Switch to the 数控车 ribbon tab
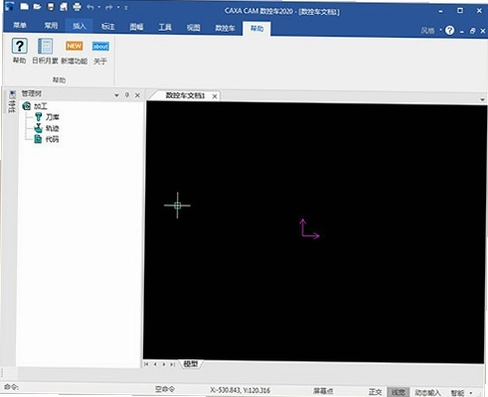The height and width of the screenshot is (397, 488). (x=225, y=28)
